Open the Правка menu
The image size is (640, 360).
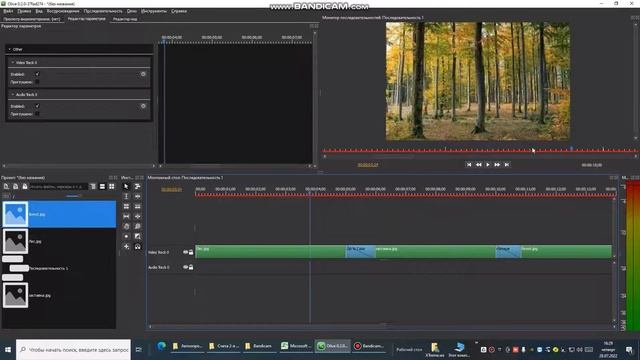(x=24, y=11)
